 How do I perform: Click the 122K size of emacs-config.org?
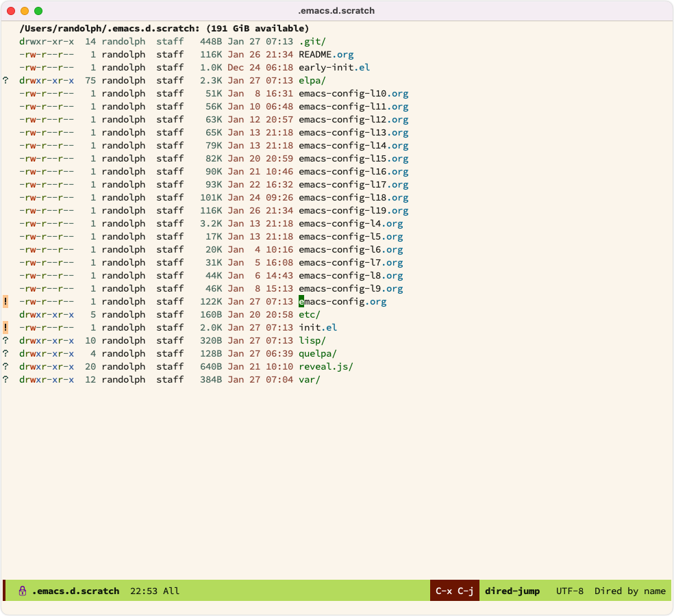[211, 302]
